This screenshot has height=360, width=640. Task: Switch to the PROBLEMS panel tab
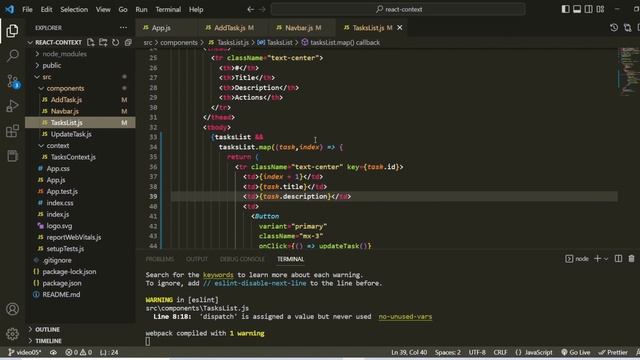click(160, 259)
